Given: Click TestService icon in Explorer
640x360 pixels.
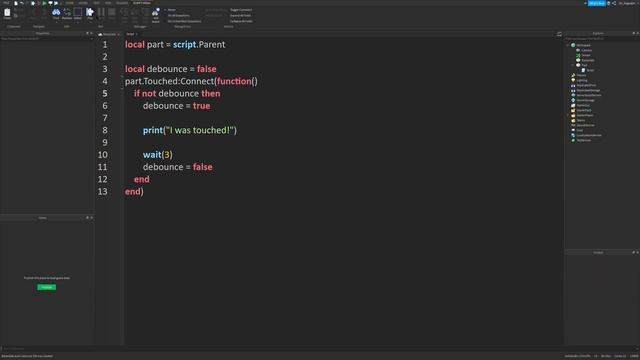Looking at the screenshot, I should tap(573, 140).
